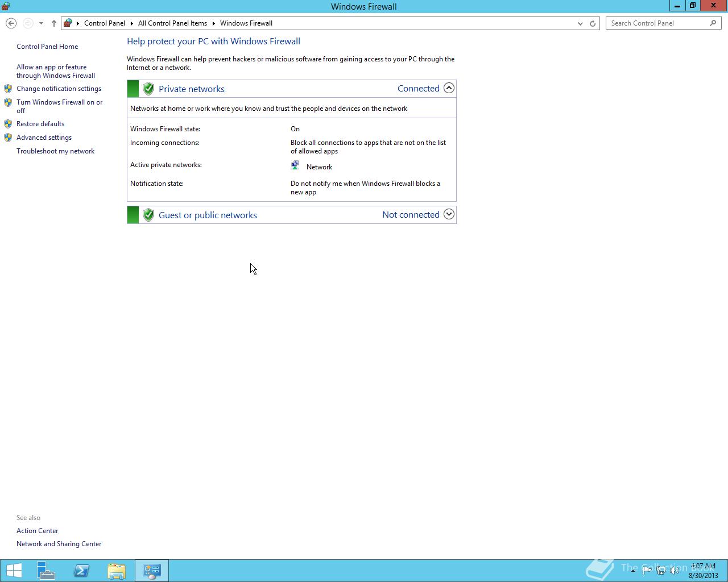Open Allow an app or feature through Windows Firewall
The image size is (728, 582).
(x=56, y=71)
